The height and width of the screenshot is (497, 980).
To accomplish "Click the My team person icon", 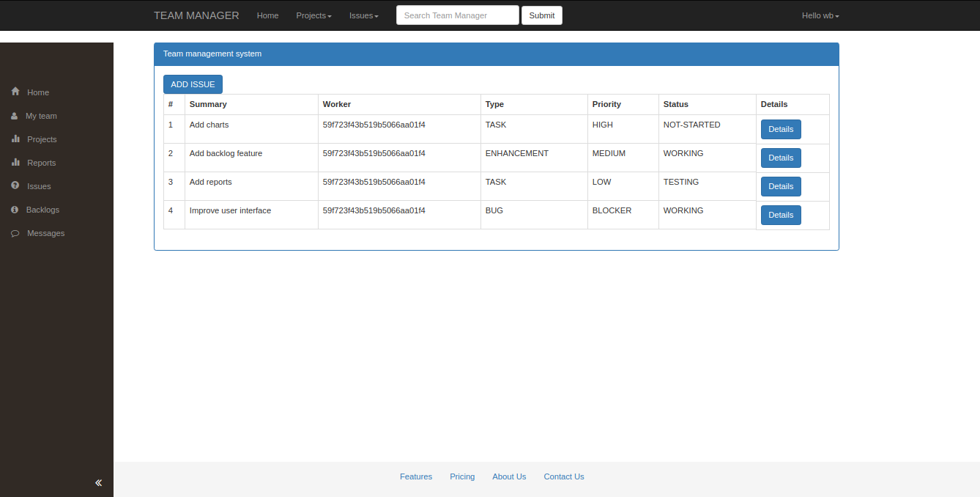I will pyautogui.click(x=15, y=116).
